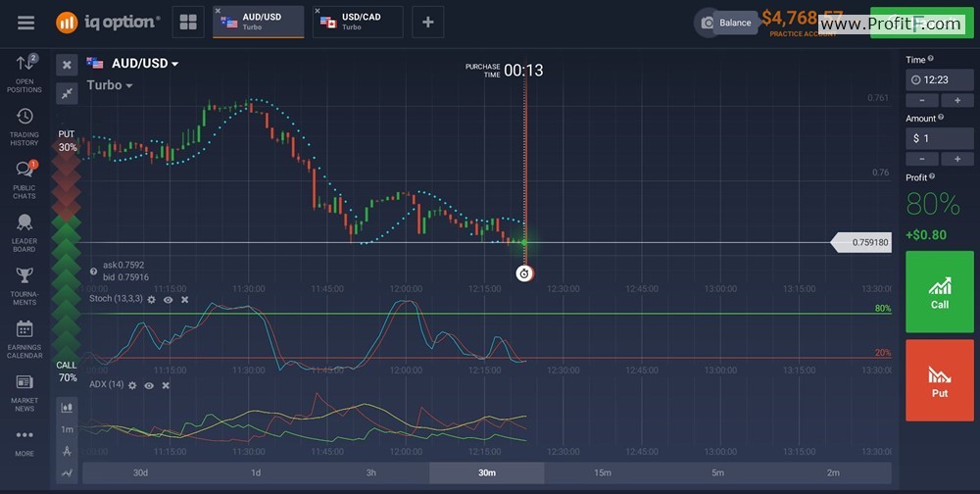Click the green Call button
This screenshot has height=494, width=980.
click(940, 292)
